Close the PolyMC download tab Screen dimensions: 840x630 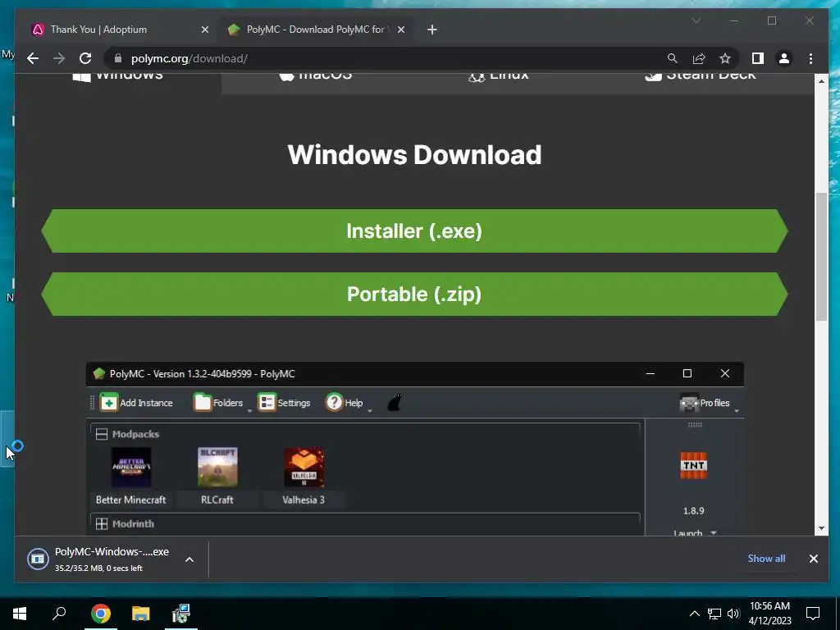click(400, 30)
